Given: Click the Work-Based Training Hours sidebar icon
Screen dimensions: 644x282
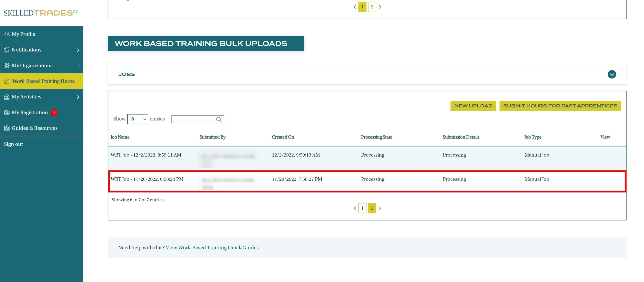Looking at the screenshot, I should point(7,81).
